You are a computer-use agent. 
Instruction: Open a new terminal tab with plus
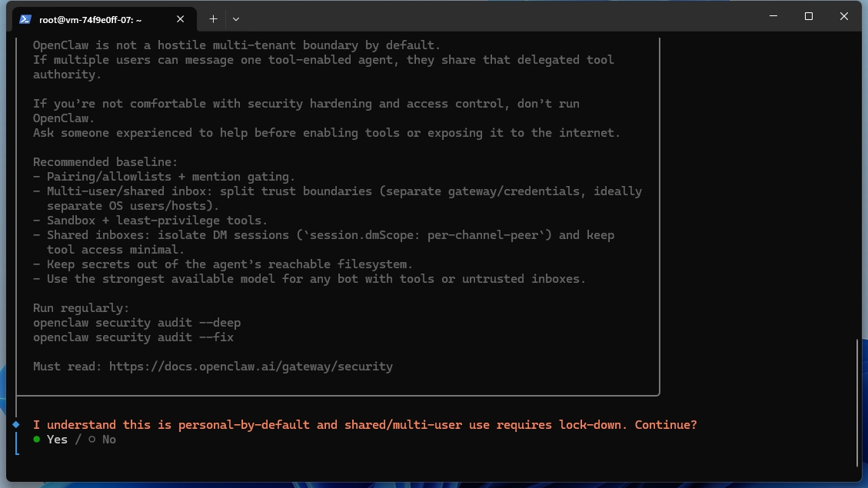coord(213,18)
